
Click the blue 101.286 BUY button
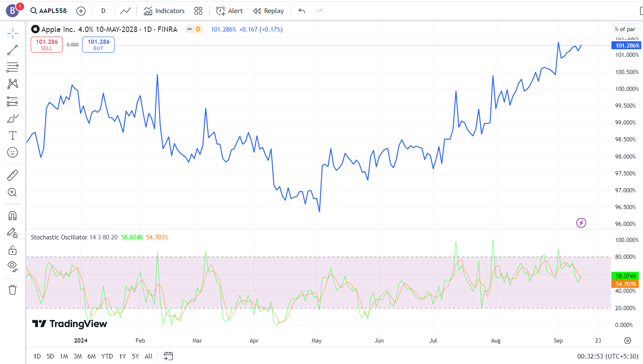click(98, 45)
